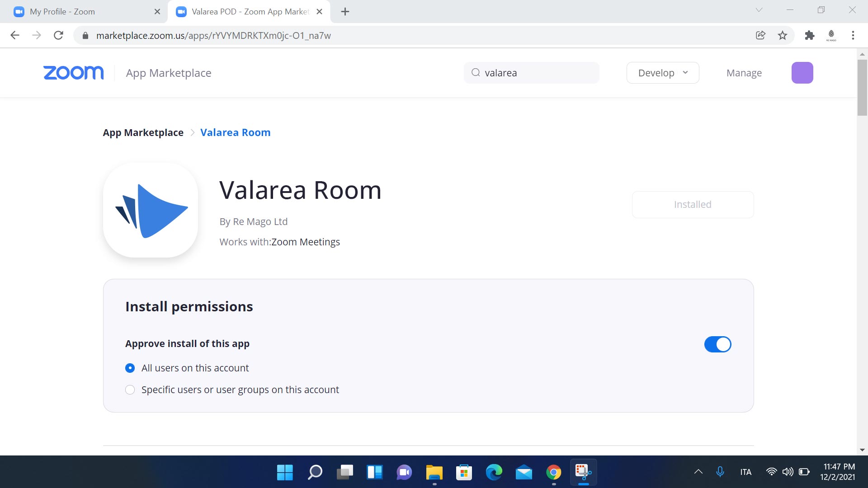
Task: Click the Re Mago extension icon
Action: click(x=831, y=35)
